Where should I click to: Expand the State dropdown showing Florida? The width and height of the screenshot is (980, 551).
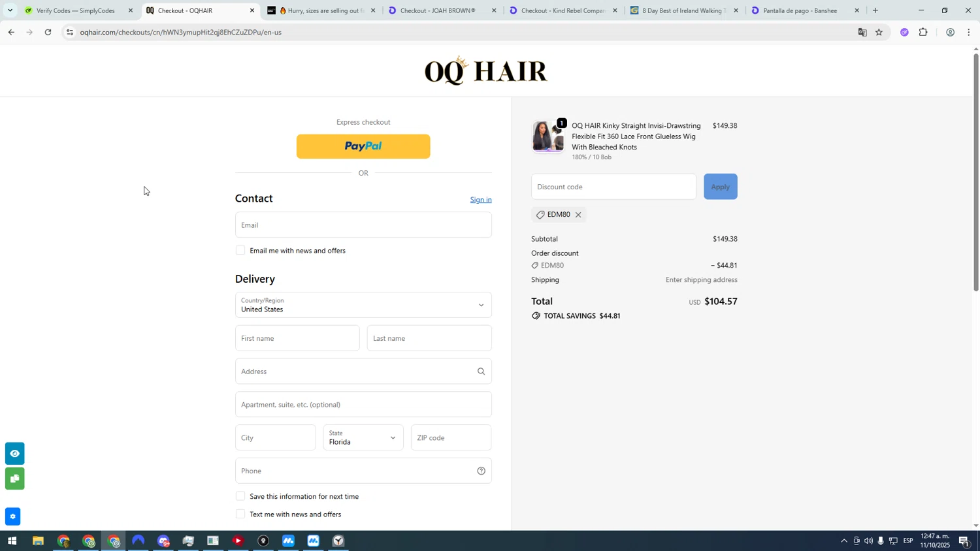coord(363,438)
